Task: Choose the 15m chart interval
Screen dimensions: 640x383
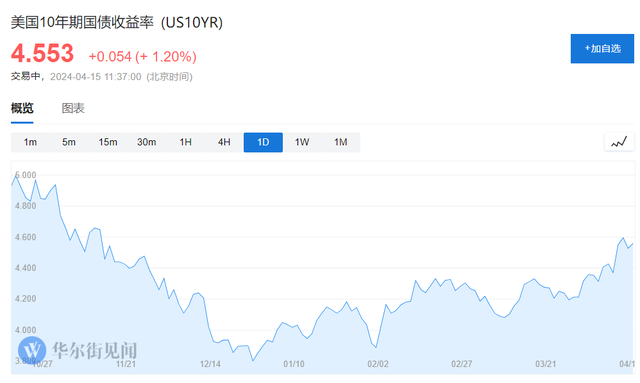Action: click(x=108, y=142)
